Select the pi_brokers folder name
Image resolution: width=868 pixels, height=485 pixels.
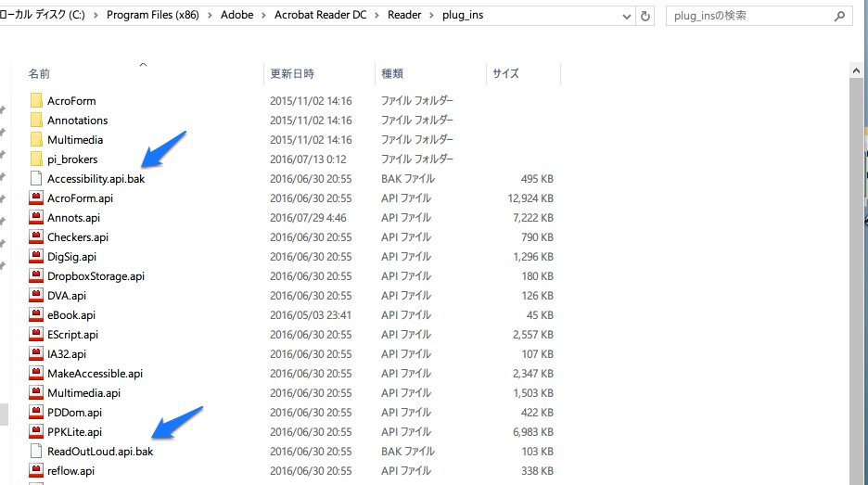72,160
